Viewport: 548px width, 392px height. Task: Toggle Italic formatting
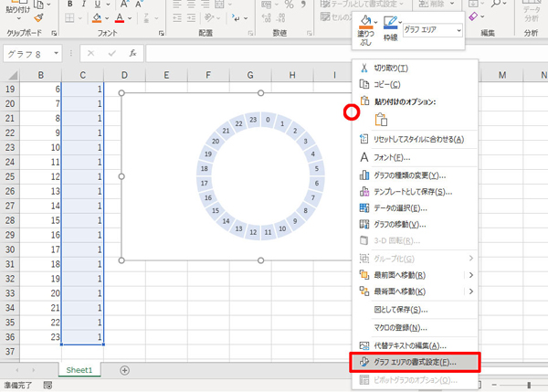(x=84, y=5)
